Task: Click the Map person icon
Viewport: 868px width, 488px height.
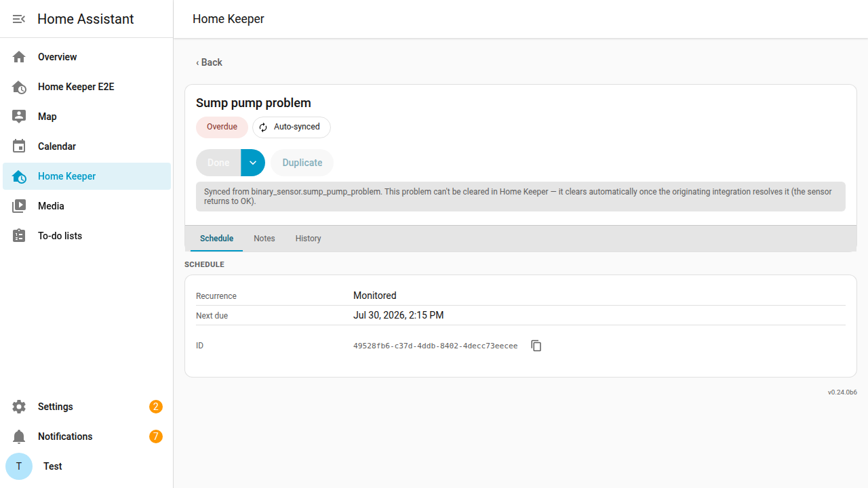Action: 19,117
